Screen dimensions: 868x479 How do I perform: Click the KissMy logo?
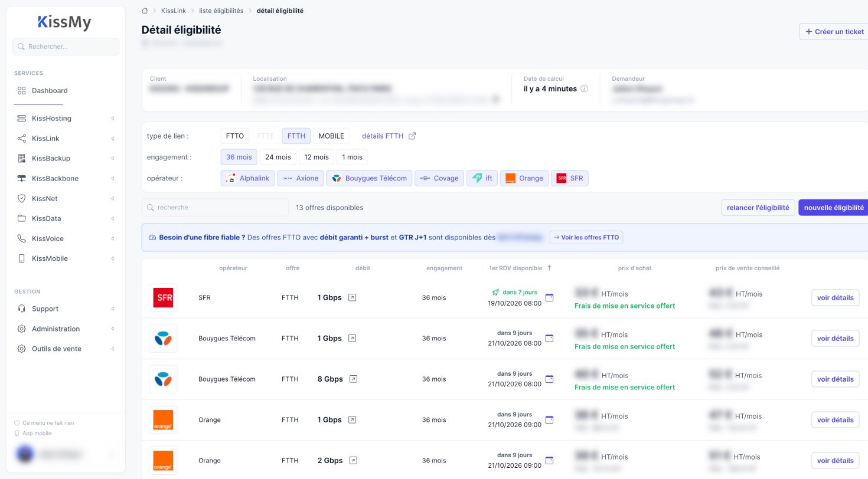click(64, 22)
